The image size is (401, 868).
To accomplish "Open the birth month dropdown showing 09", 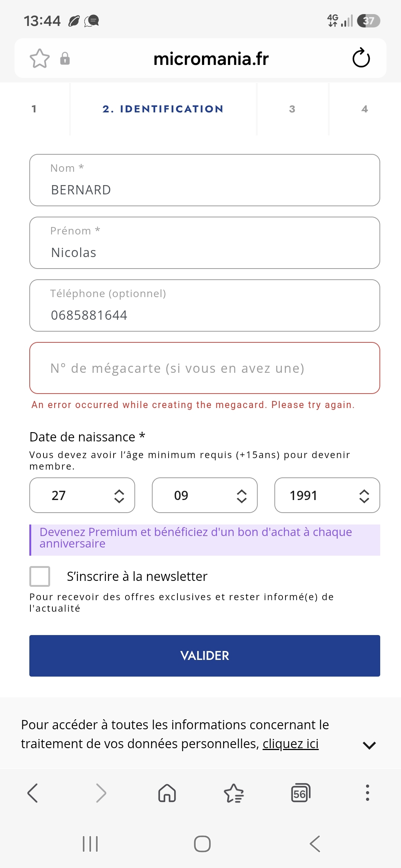I will pyautogui.click(x=205, y=495).
